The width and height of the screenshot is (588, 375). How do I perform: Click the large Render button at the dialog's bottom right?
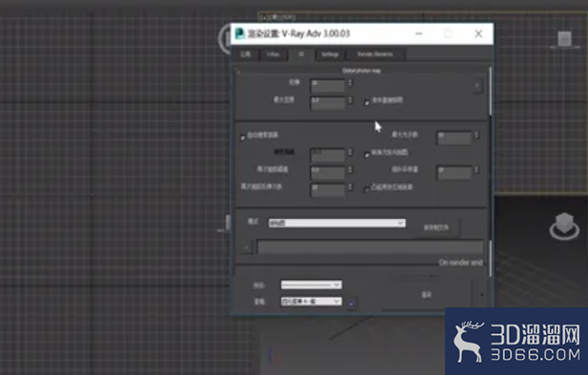tap(426, 295)
